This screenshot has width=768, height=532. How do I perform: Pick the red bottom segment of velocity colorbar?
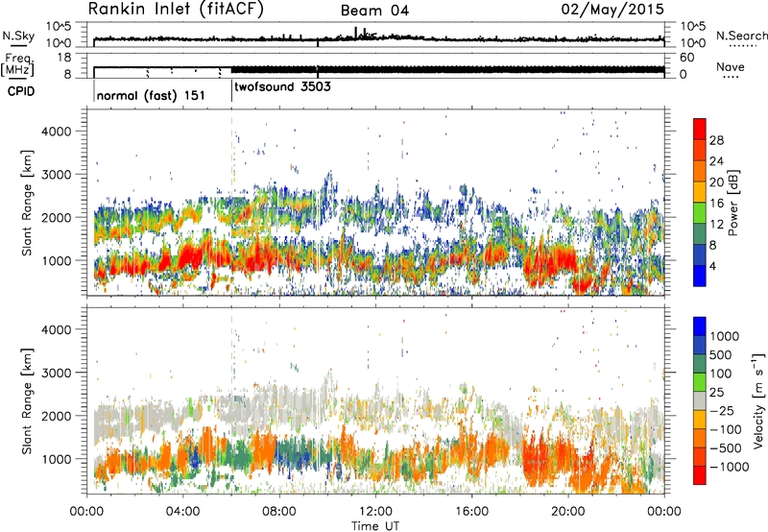pyautogui.click(x=700, y=475)
